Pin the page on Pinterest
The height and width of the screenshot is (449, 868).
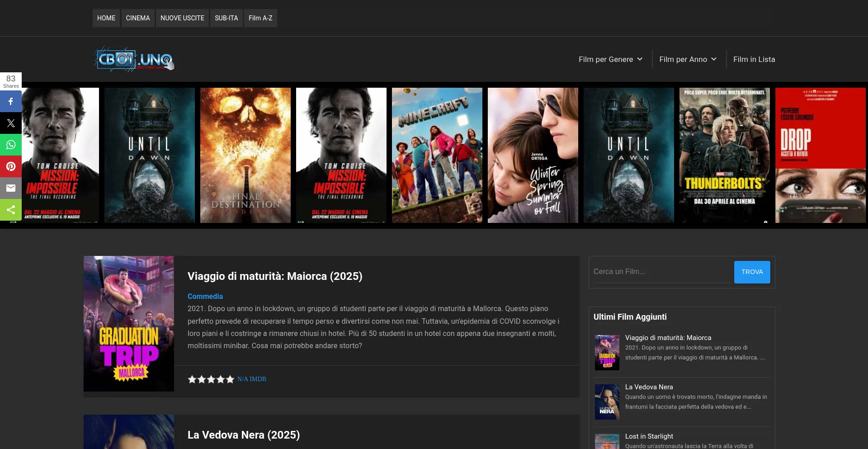pyautogui.click(x=11, y=166)
